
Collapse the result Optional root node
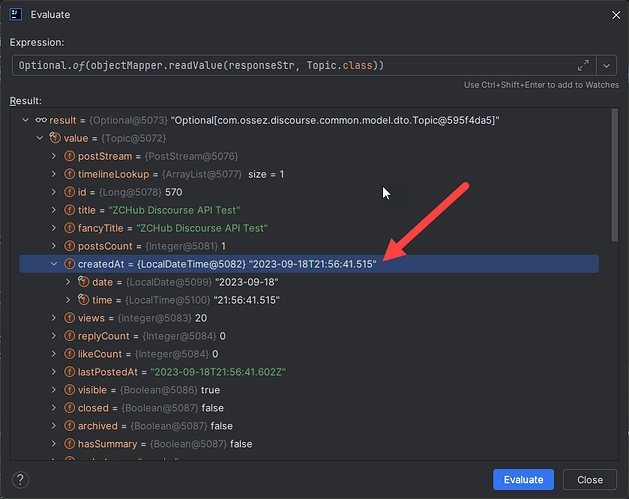coord(26,119)
